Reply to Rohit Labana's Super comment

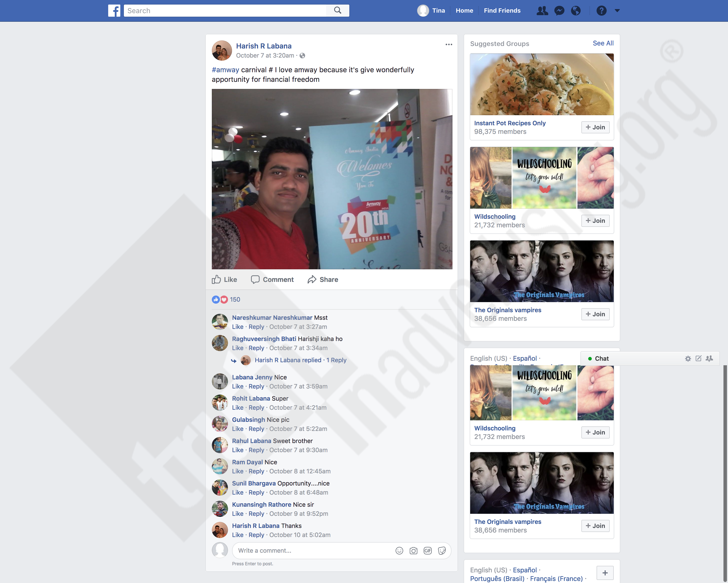(256, 407)
